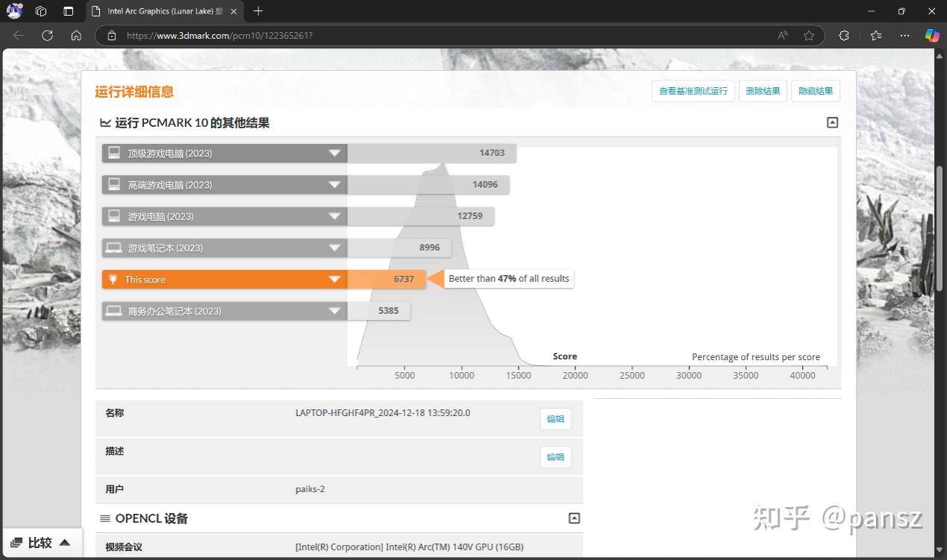Image resolution: width=947 pixels, height=560 pixels.
Task: Expand the 商务办公笔记本 (2023) dropdown arrow
Action: (x=334, y=311)
